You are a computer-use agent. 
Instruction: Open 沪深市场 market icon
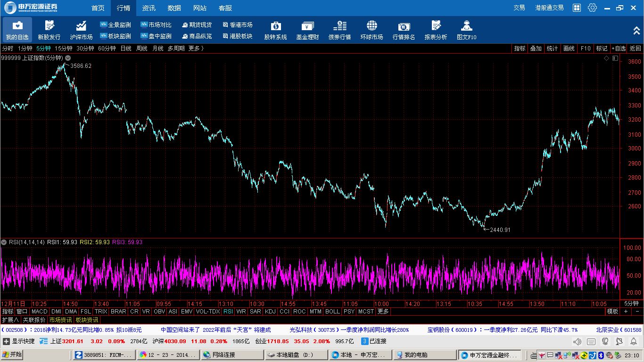[x=81, y=30]
